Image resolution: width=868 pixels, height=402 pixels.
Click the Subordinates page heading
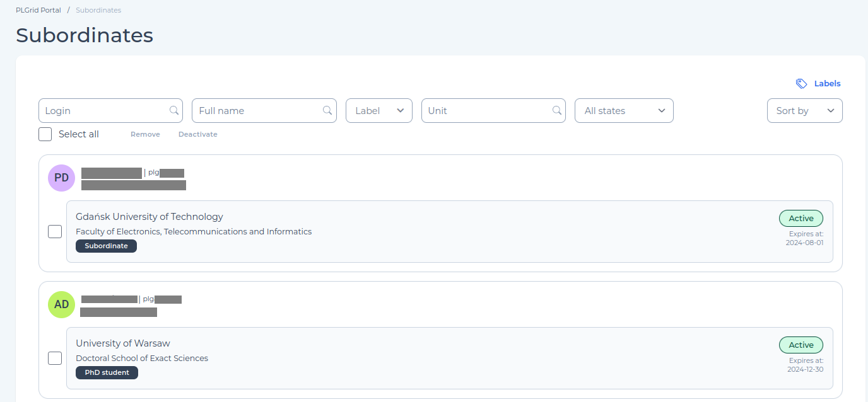tap(85, 35)
